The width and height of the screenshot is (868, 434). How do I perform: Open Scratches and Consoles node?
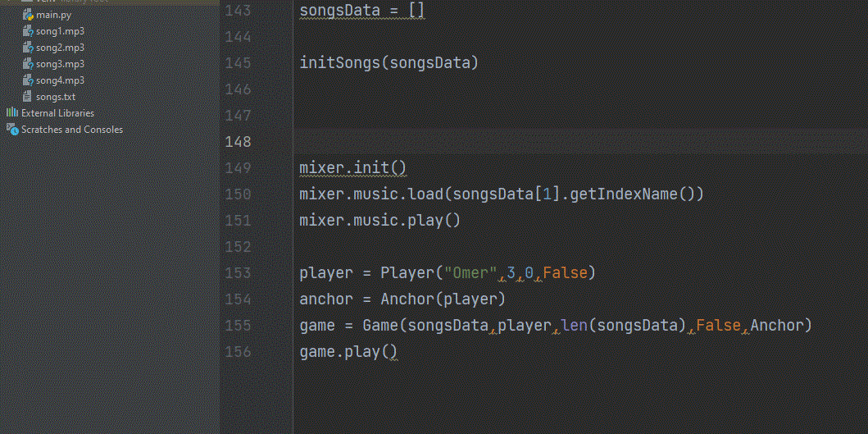(x=72, y=130)
